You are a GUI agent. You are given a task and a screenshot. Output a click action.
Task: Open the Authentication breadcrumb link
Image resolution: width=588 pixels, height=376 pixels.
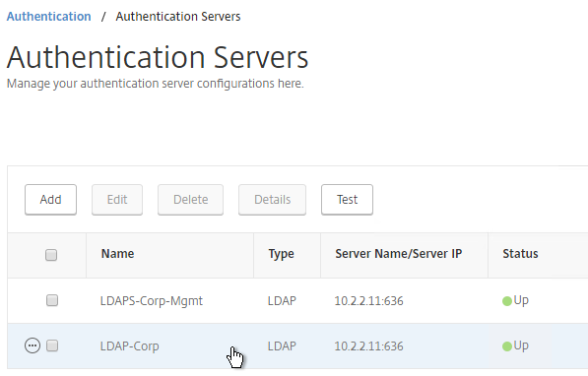(48, 17)
